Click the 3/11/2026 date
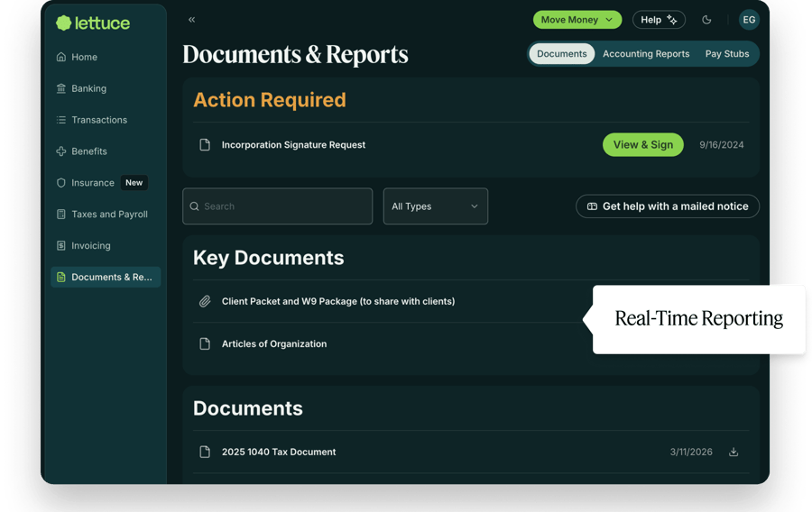The height and width of the screenshot is (512, 812). (x=691, y=452)
